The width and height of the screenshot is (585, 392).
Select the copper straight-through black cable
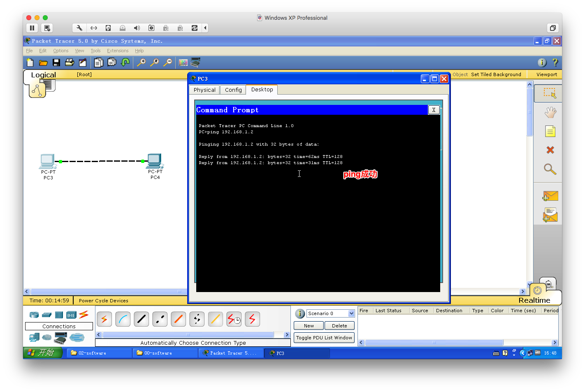pyautogui.click(x=141, y=319)
